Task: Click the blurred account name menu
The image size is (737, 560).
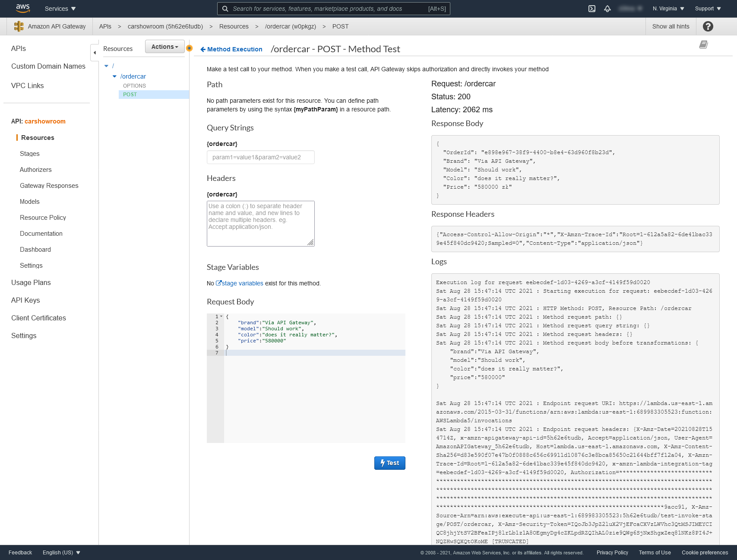Action: click(x=630, y=9)
